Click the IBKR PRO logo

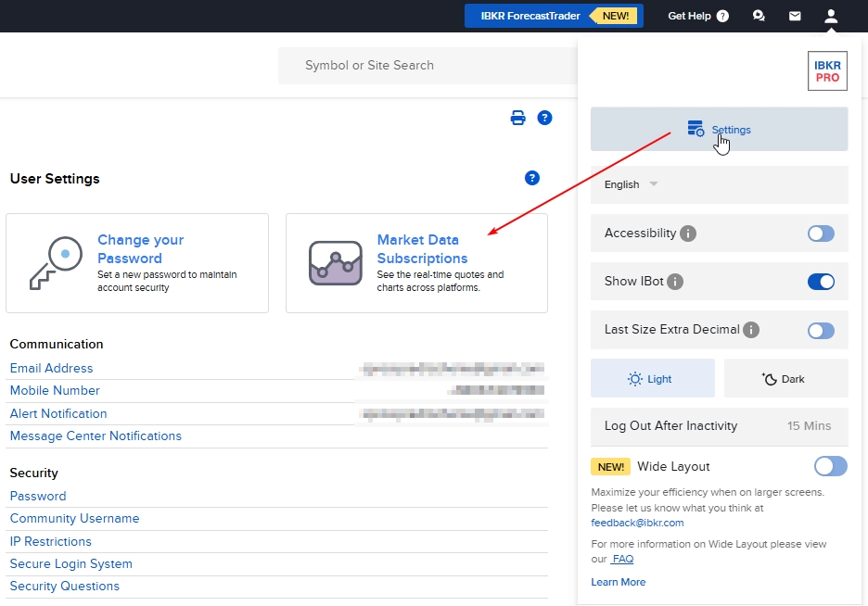point(826,70)
